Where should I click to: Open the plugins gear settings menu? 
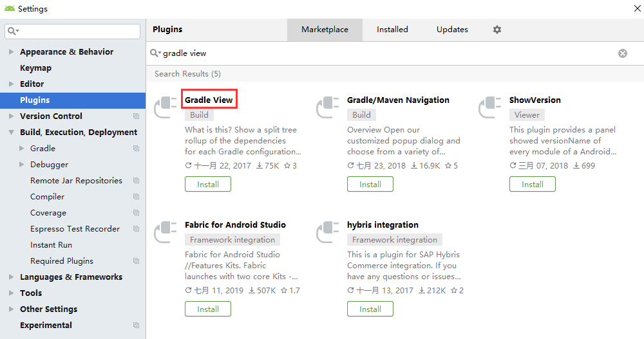pos(497,30)
